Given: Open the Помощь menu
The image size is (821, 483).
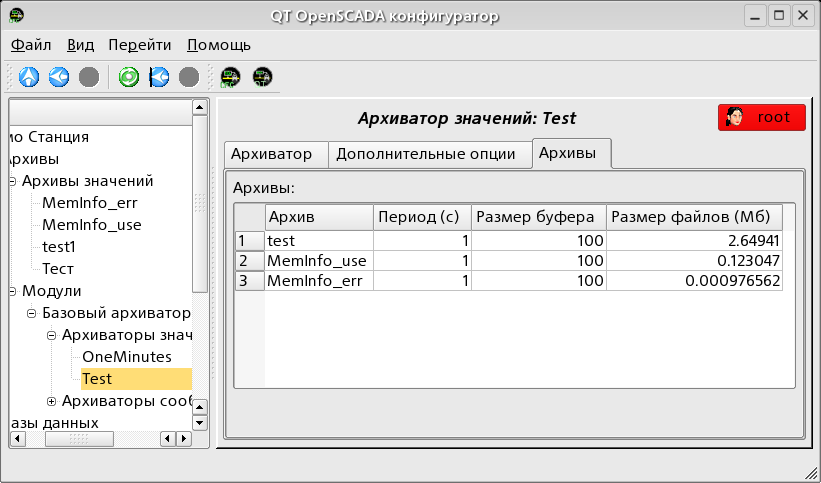Looking at the screenshot, I should coord(218,45).
